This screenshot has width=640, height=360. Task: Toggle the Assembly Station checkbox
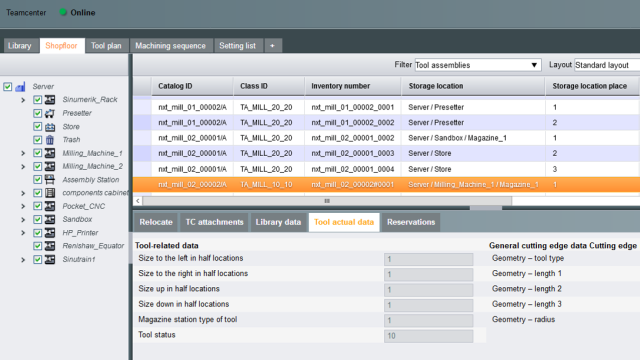[x=38, y=180]
